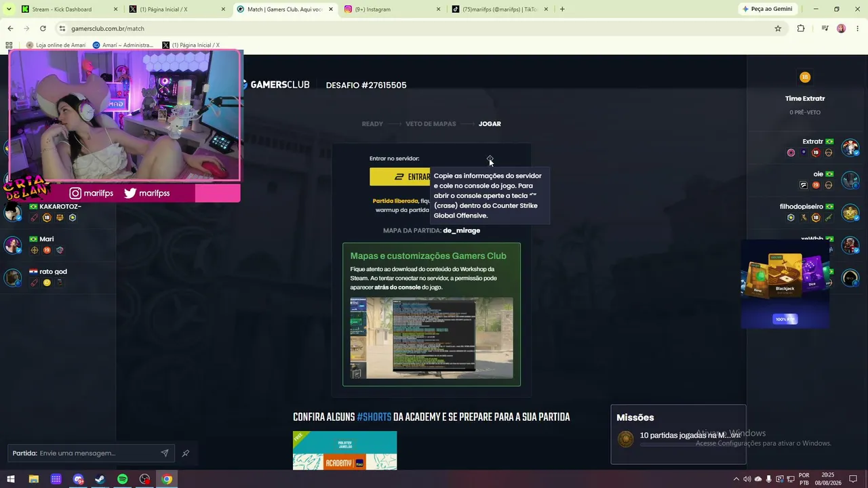Click the Peça ao Gemini button
Screen dimensions: 868x488
767,9
